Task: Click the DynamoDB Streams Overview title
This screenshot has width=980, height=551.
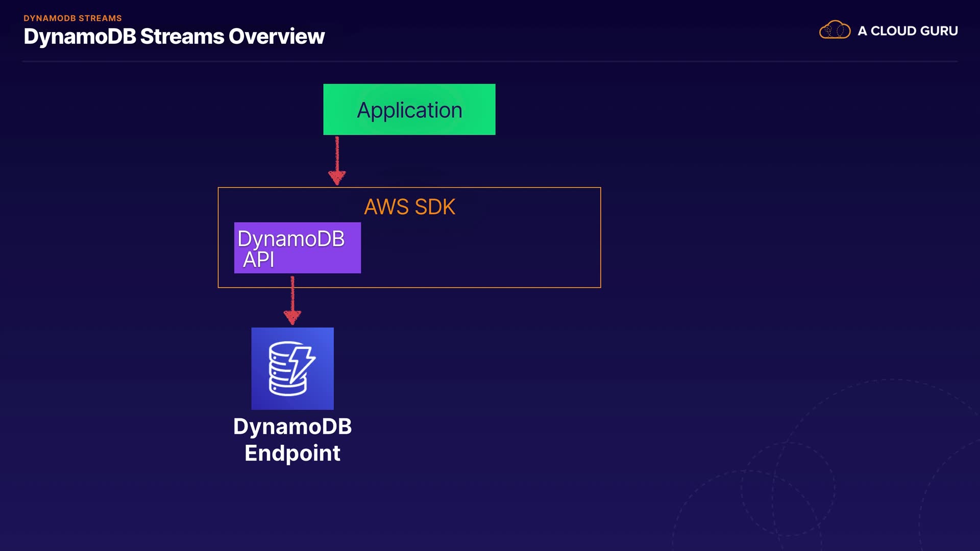Action: pos(174,36)
